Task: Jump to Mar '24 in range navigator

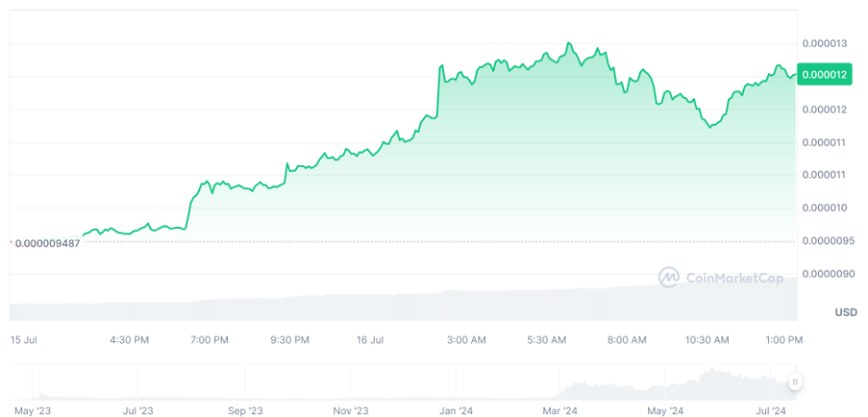Action: click(x=560, y=409)
